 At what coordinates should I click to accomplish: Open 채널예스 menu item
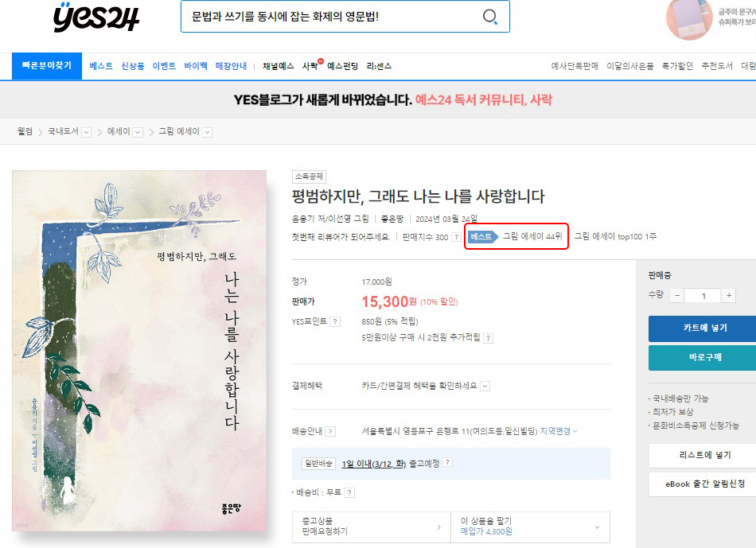tap(279, 66)
